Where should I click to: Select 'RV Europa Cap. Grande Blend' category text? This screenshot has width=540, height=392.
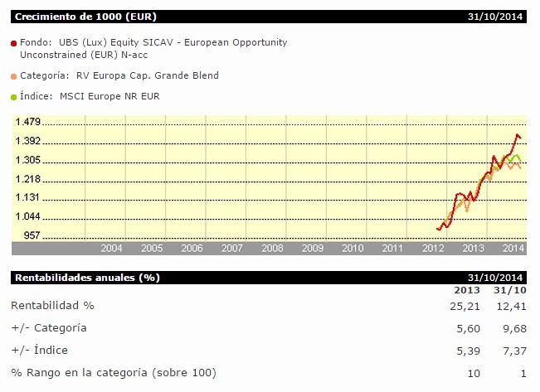148,75
